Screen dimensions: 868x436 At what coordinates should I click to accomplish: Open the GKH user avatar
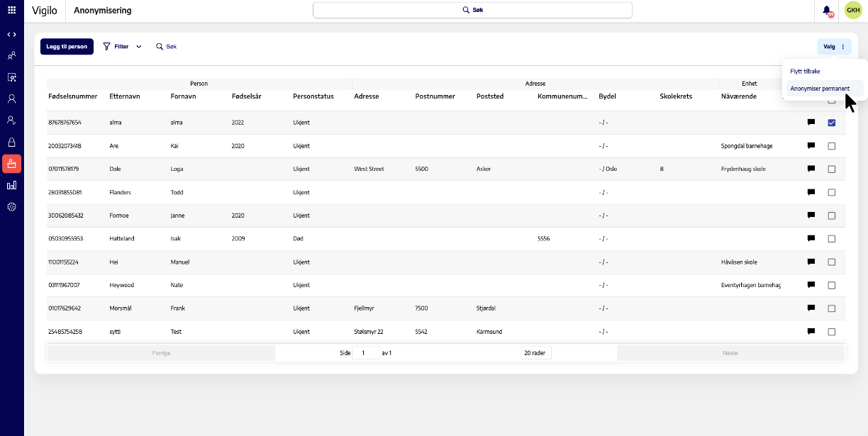point(853,11)
